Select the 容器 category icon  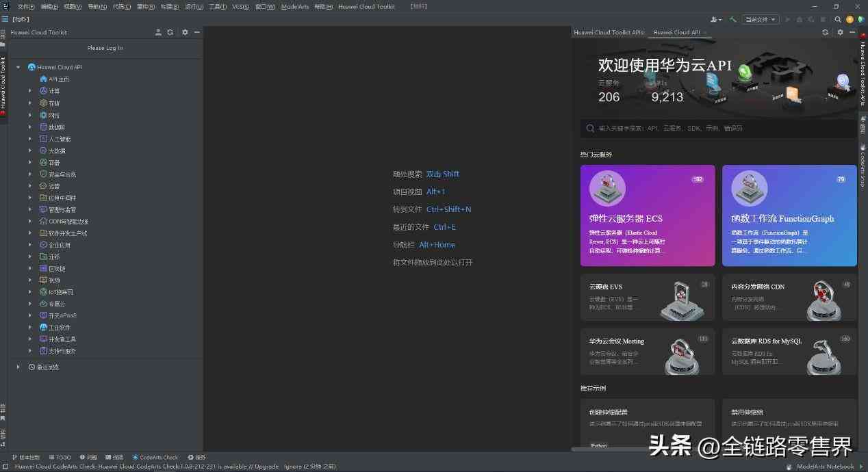pos(43,162)
